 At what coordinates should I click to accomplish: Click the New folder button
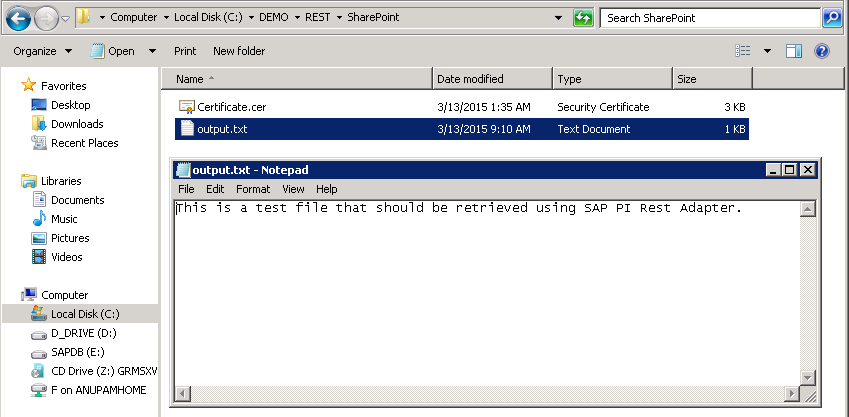click(238, 51)
